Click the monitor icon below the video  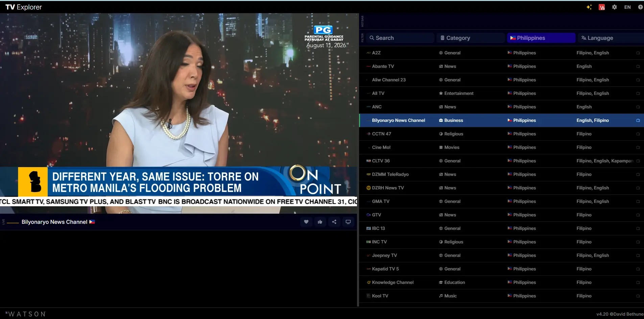(x=348, y=222)
